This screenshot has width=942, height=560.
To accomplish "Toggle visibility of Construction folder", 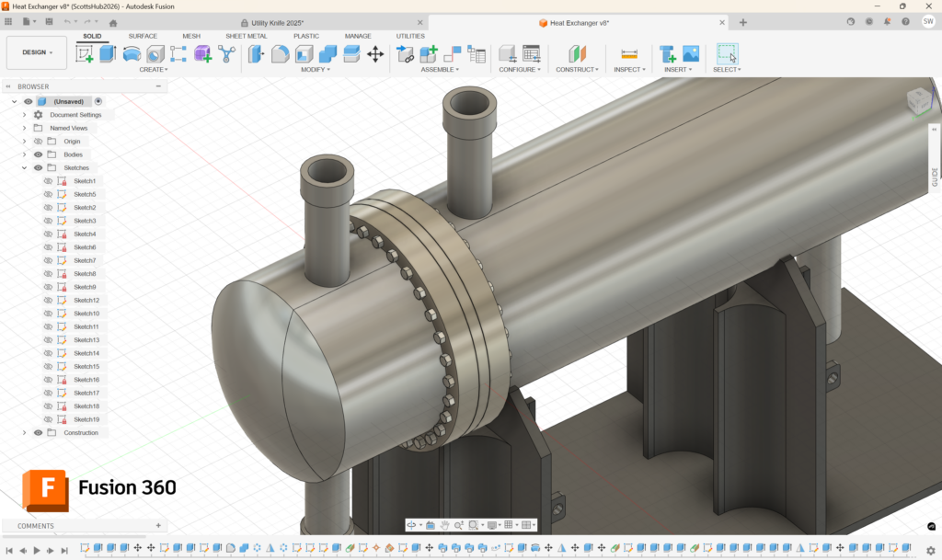I will pos(38,432).
